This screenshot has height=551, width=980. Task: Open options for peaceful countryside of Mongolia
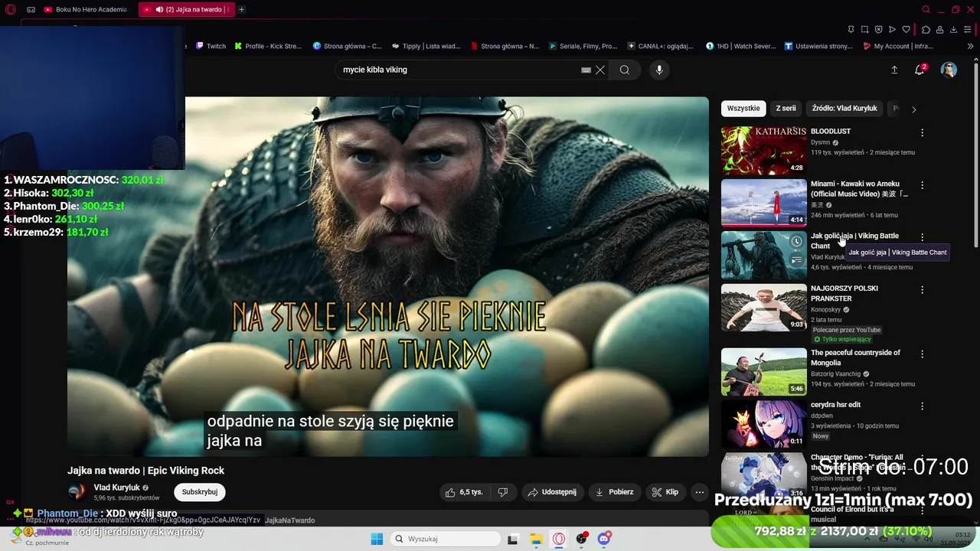(x=922, y=354)
